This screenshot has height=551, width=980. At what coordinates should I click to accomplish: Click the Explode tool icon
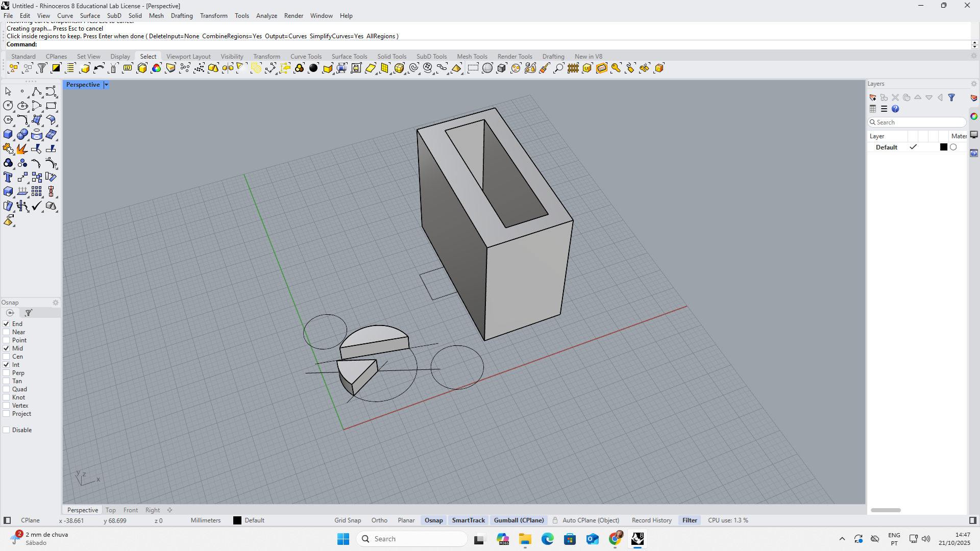coord(22,149)
